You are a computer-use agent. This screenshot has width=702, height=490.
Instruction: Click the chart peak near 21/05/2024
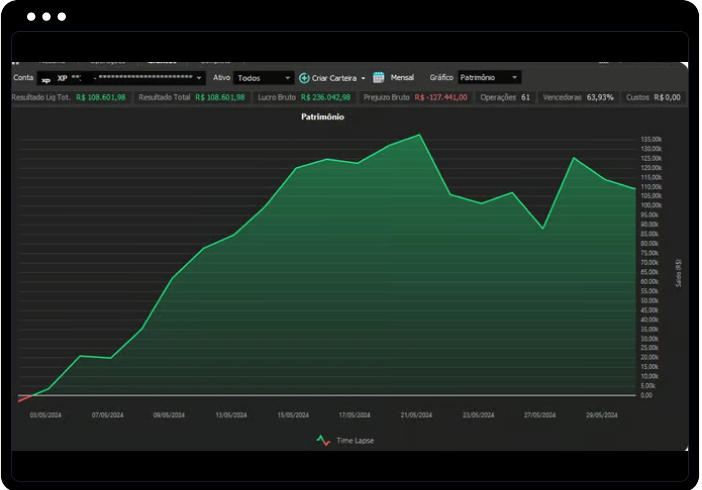[419, 135]
